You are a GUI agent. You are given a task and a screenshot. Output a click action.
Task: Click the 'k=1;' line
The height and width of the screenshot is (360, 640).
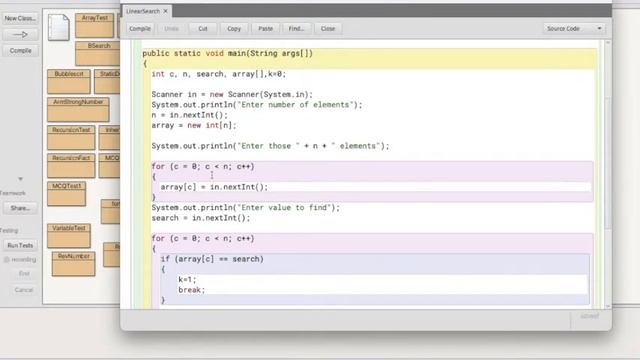[187, 280]
